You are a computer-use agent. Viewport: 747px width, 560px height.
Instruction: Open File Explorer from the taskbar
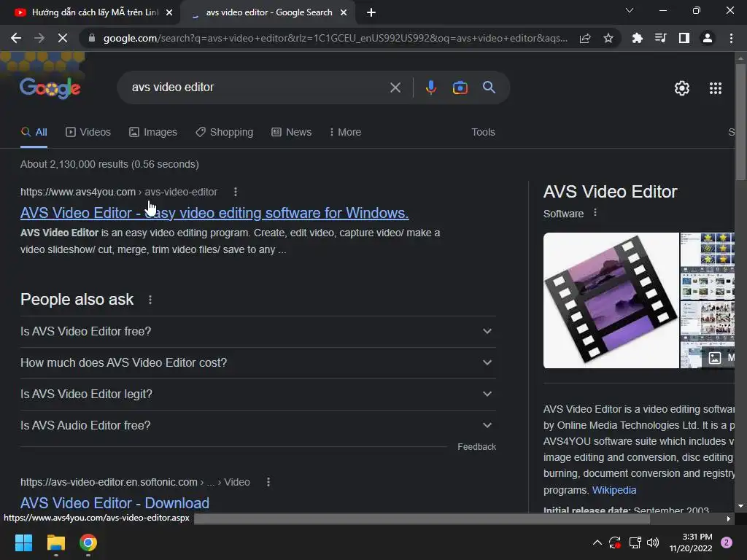[x=55, y=542]
